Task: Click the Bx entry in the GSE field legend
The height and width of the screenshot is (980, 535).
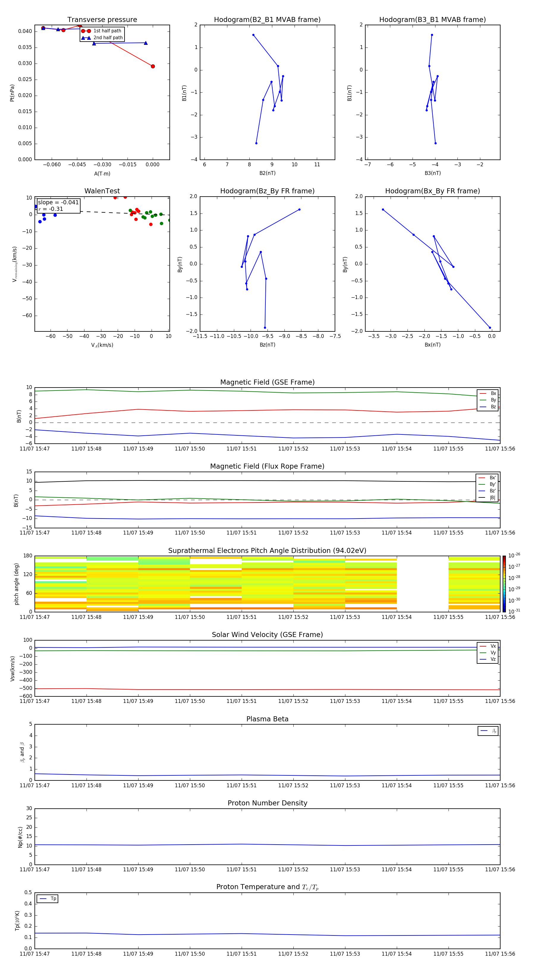Action: (488, 393)
